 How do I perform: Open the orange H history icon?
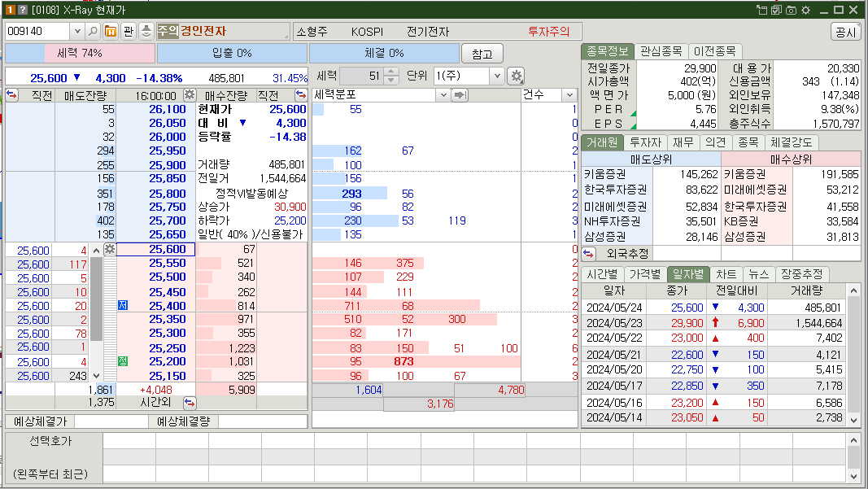coord(110,32)
